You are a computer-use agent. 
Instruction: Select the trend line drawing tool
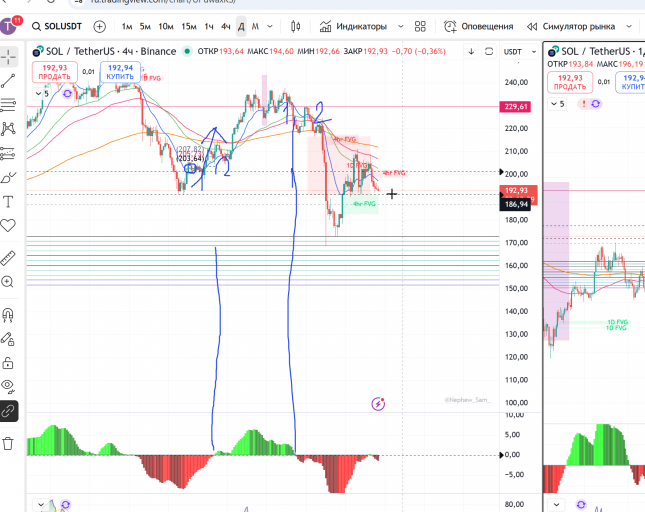point(8,81)
